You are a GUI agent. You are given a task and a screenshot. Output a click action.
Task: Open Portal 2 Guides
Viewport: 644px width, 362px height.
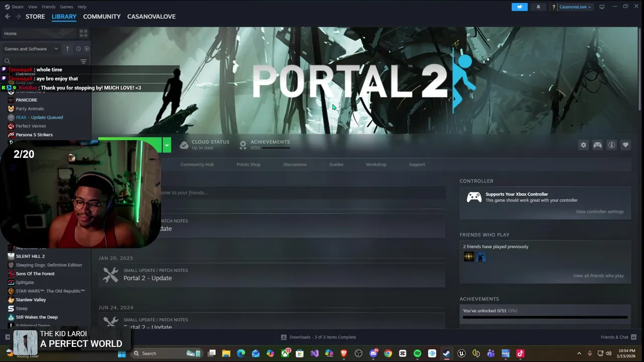click(337, 164)
